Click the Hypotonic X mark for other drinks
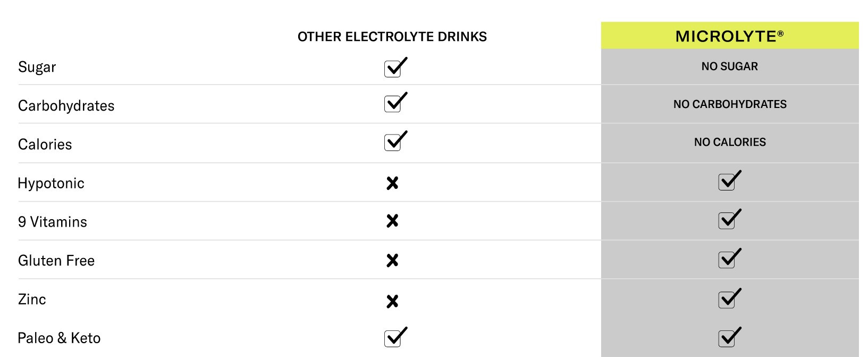Viewport: 868px width, 357px height. (392, 183)
